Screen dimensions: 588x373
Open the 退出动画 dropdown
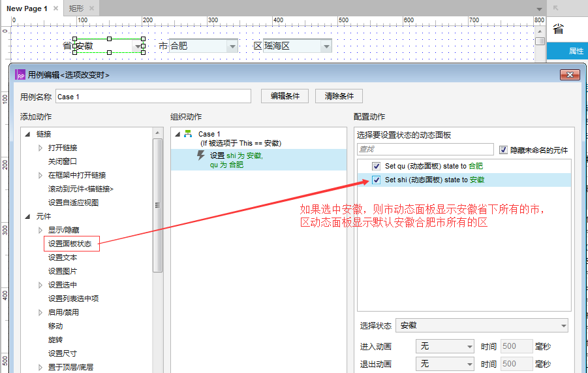point(445,364)
